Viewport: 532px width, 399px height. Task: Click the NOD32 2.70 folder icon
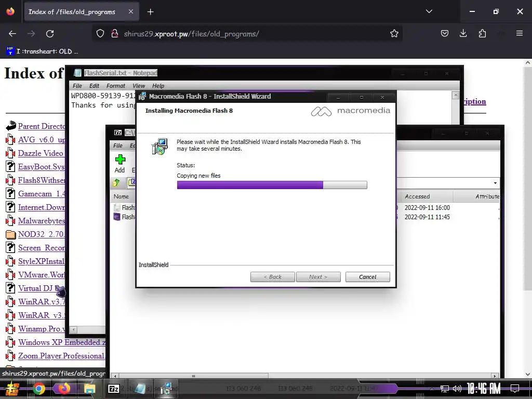coord(10,234)
